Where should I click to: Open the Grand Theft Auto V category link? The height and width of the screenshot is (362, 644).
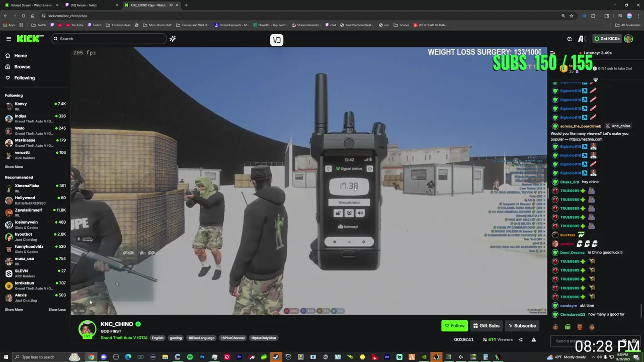pos(124,338)
